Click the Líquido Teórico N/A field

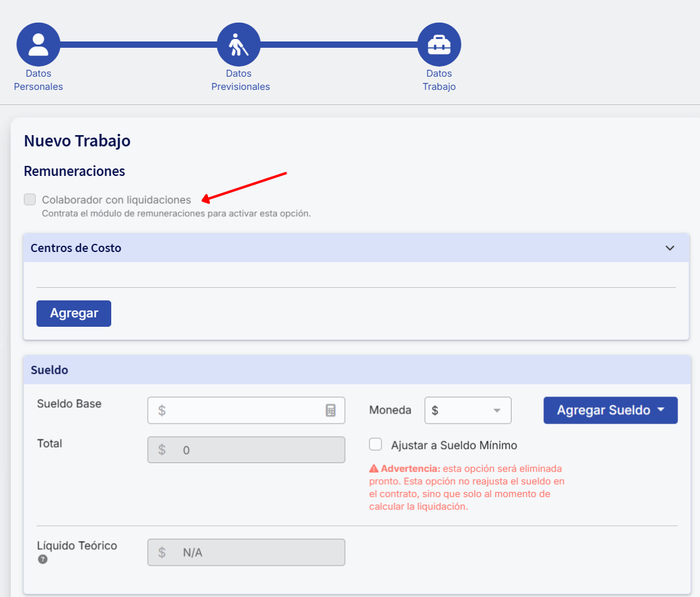[x=245, y=552]
